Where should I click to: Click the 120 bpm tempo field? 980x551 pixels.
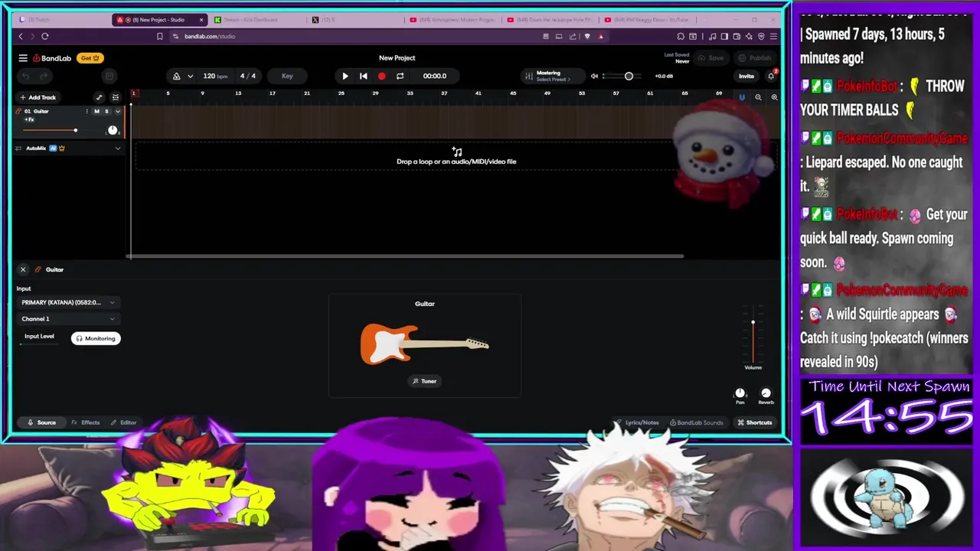(215, 76)
